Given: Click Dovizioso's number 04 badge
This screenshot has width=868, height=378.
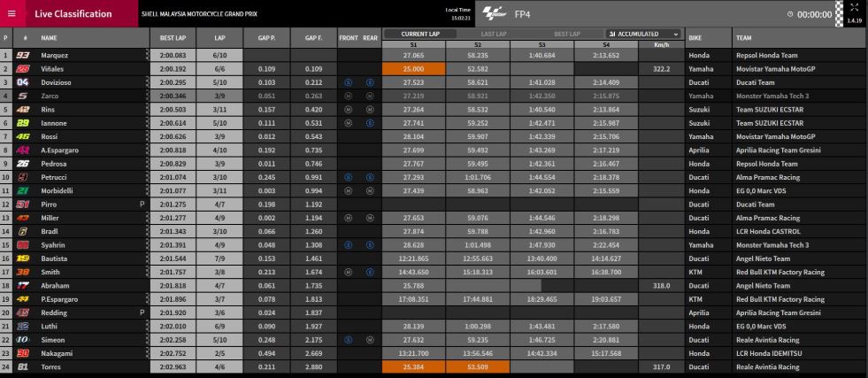Looking at the screenshot, I should click(23, 82).
